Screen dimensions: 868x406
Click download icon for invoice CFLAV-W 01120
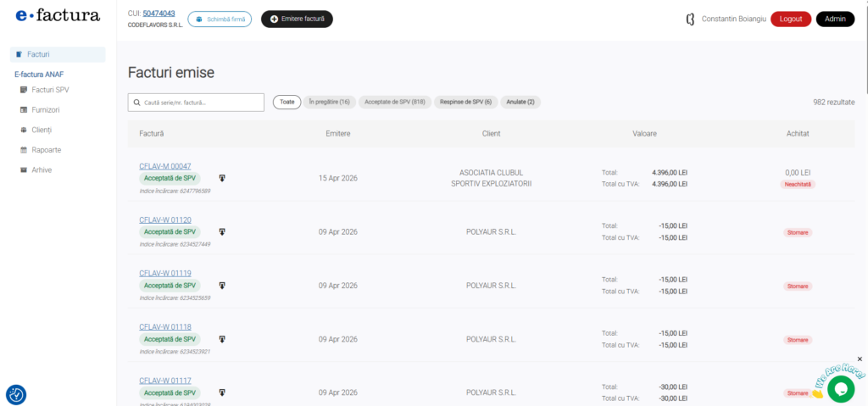[x=222, y=231]
